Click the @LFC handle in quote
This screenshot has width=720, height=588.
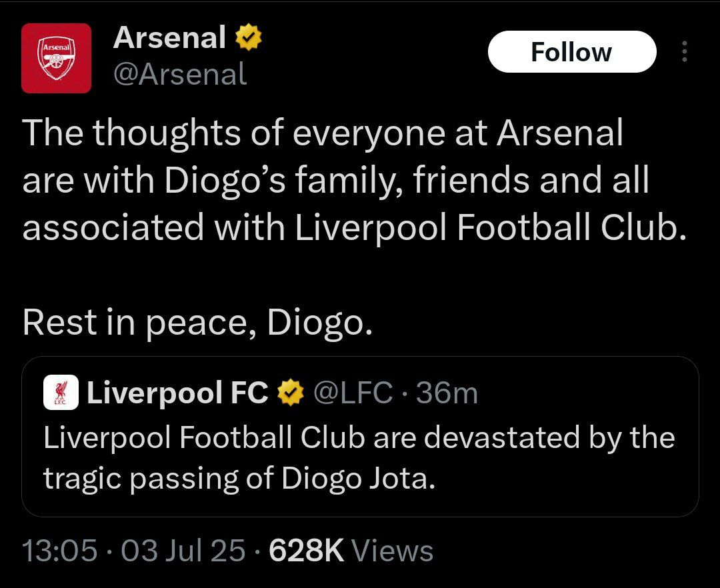pyautogui.click(x=352, y=393)
